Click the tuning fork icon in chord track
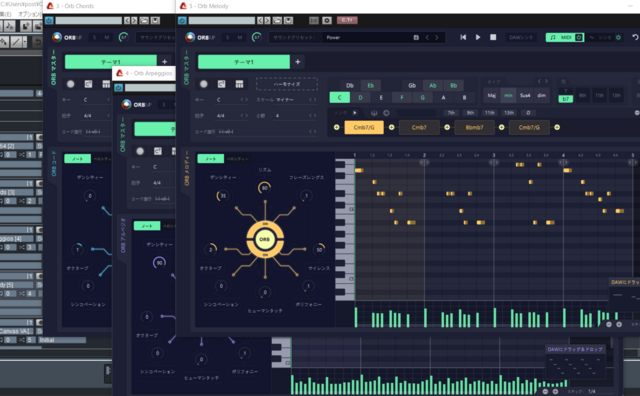Viewport: 640px width, 396px height. [x=374, y=113]
